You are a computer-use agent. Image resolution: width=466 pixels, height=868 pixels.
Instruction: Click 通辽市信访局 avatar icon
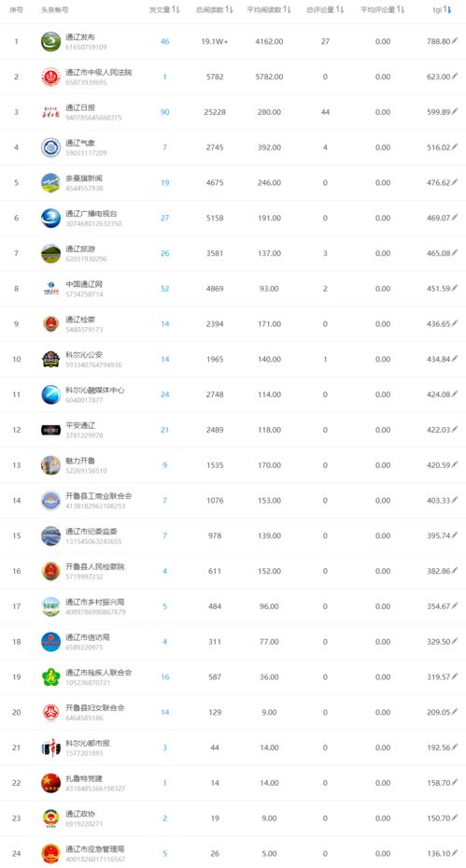(x=51, y=642)
